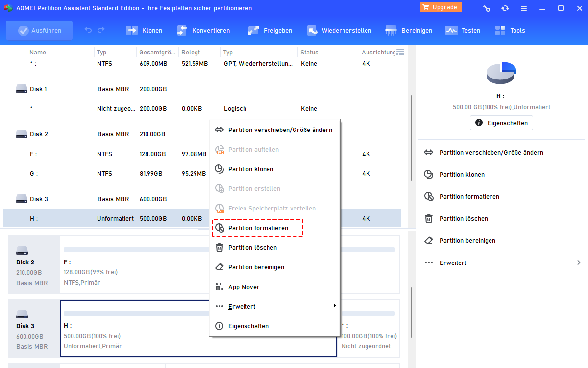Expand Erweitert submenu in context menu
Viewport: 588px width, 368px height.
pyautogui.click(x=274, y=307)
